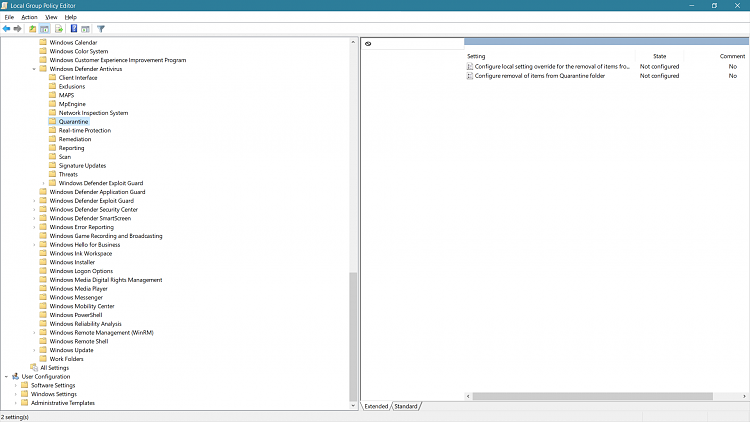
Task: Select the Threats folder
Action: [68, 174]
